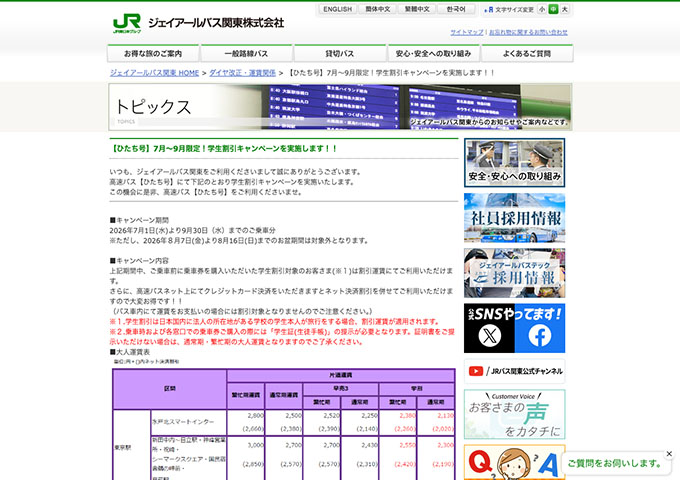
Task: Open the 一般路線バス menu
Action: tap(246, 53)
